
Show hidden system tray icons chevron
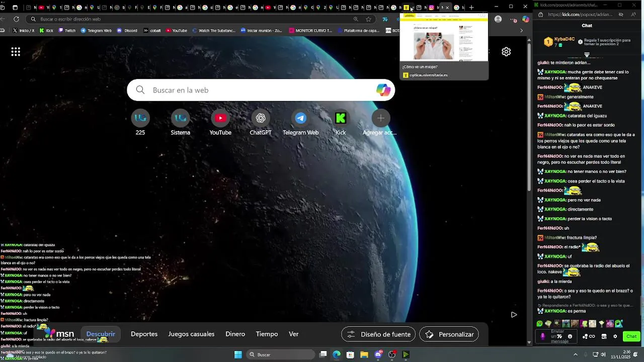coord(576,354)
